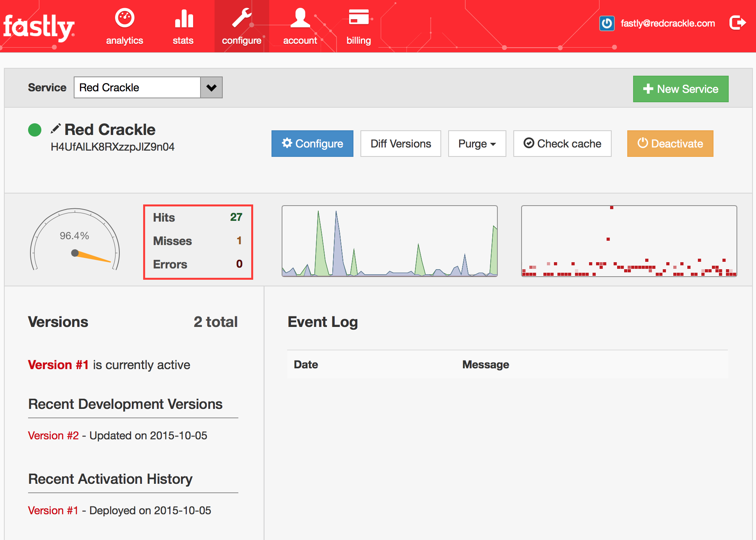Click the green New Service button
The width and height of the screenshot is (756, 540).
pyautogui.click(x=681, y=89)
